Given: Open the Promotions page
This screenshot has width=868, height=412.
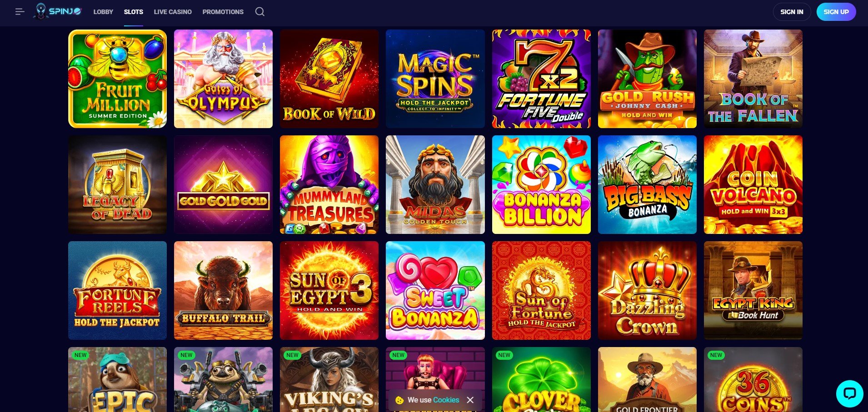Looking at the screenshot, I should (223, 12).
